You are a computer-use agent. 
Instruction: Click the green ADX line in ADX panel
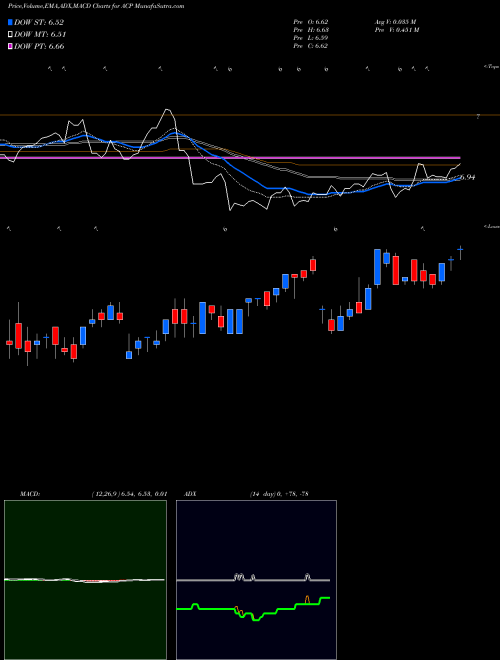click(x=253, y=609)
